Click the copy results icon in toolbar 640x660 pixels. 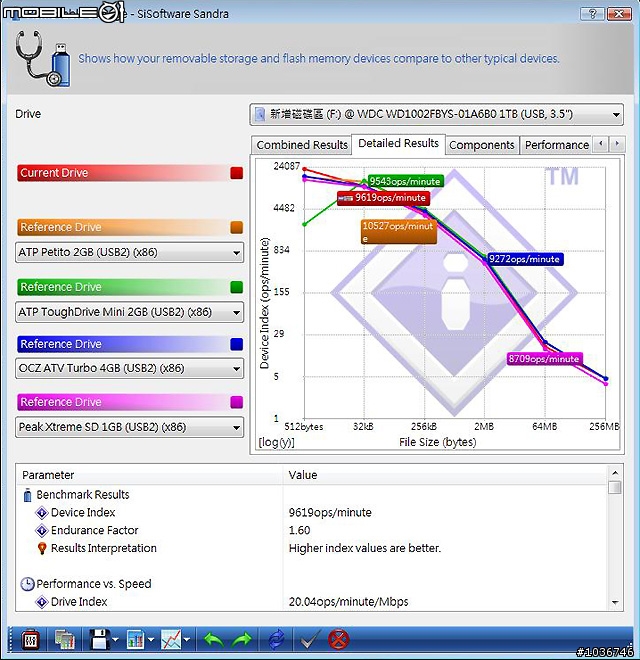click(64, 639)
